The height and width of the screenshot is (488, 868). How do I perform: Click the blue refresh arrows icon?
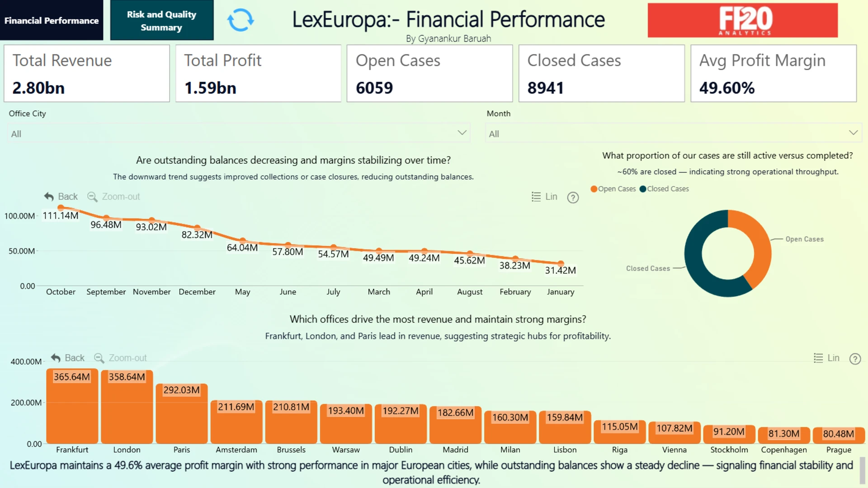(240, 20)
